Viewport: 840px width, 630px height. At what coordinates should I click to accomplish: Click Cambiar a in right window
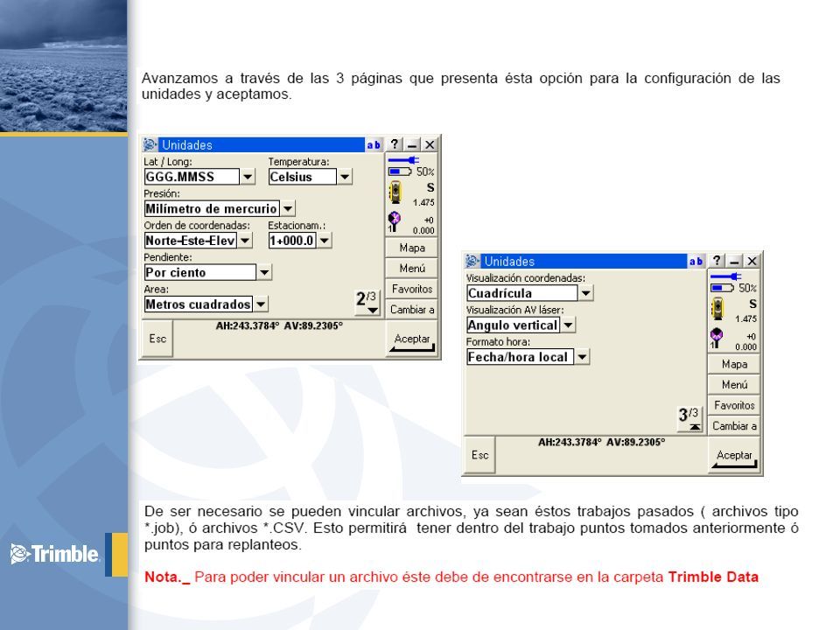point(734,426)
